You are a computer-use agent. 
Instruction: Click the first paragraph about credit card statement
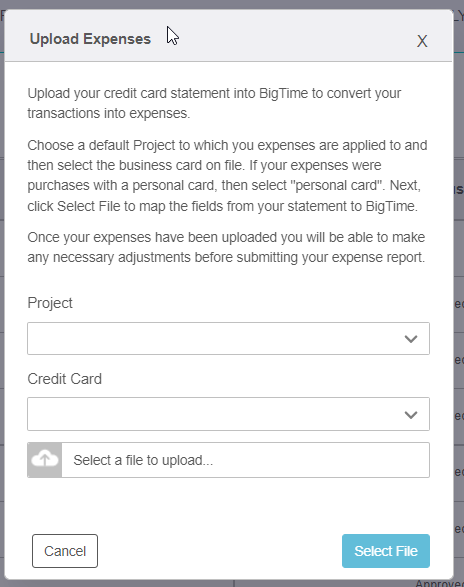coord(214,103)
